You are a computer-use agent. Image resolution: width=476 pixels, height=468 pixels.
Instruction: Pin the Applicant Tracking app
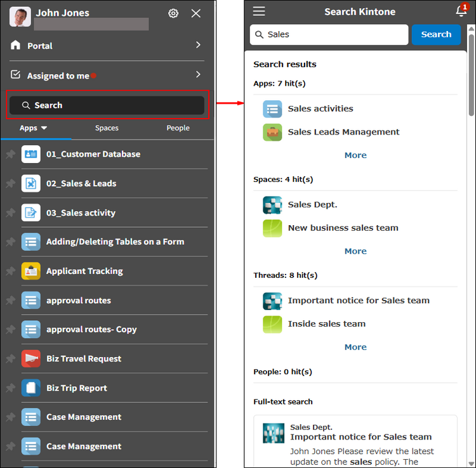(11, 271)
